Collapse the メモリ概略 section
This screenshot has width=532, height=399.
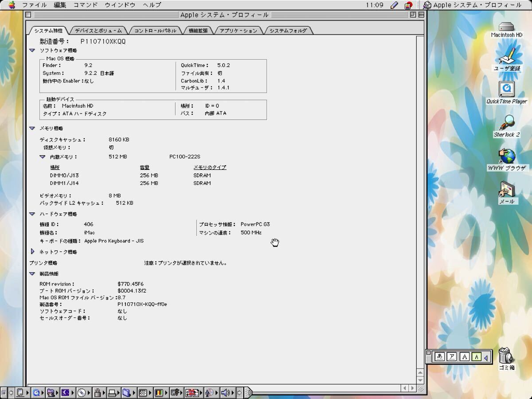32,128
